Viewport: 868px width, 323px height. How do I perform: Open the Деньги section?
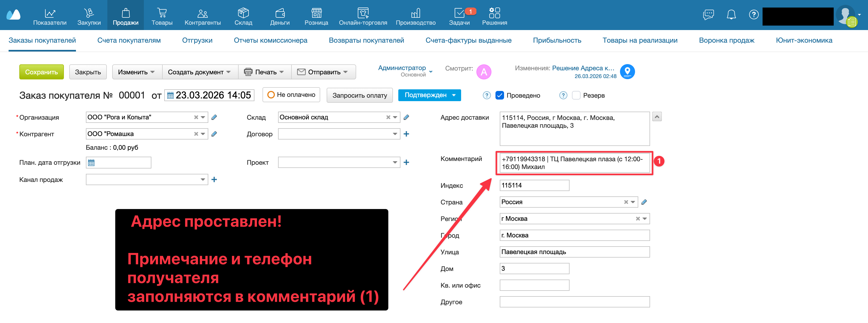(280, 15)
